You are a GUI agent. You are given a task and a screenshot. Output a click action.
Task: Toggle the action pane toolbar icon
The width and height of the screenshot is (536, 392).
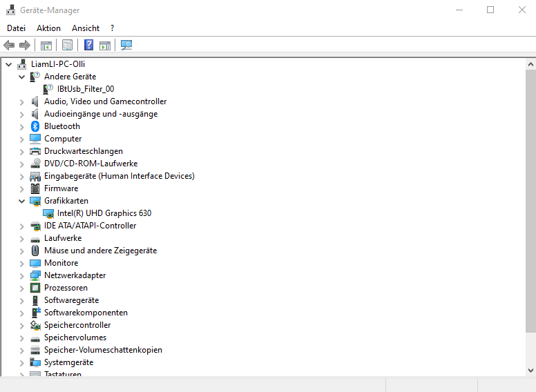[x=105, y=45]
